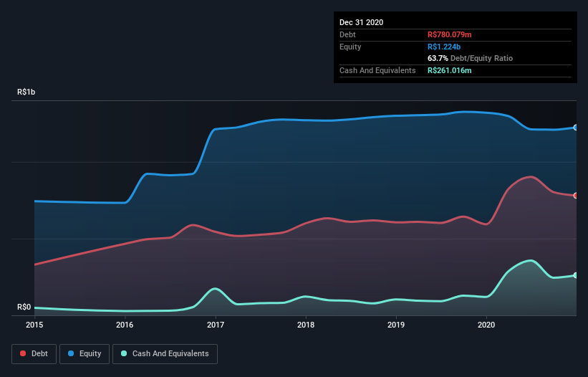Select the teal Cash endpoint marker
This screenshot has height=377, width=588.
pos(576,275)
